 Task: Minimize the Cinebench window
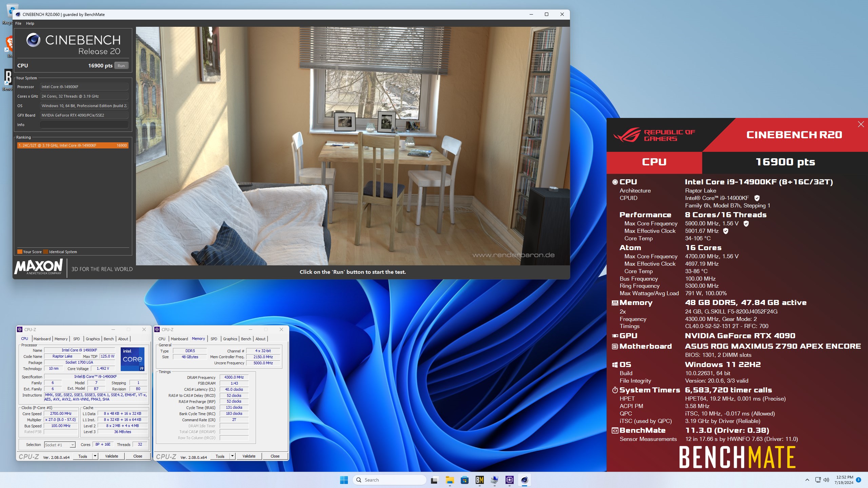click(531, 14)
